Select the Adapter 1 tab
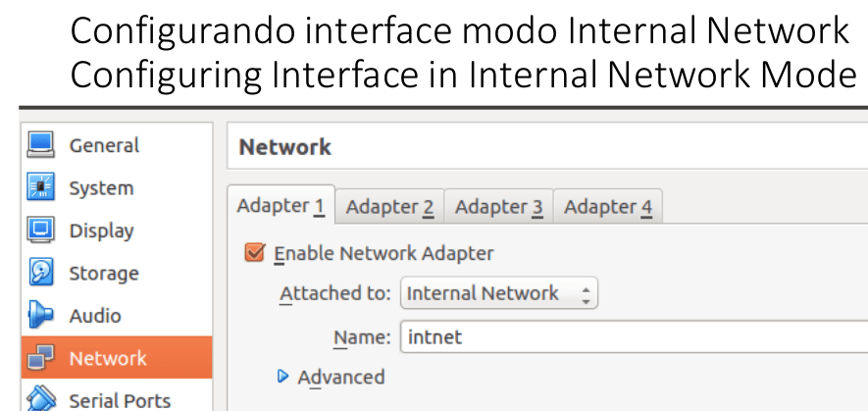 point(281,206)
